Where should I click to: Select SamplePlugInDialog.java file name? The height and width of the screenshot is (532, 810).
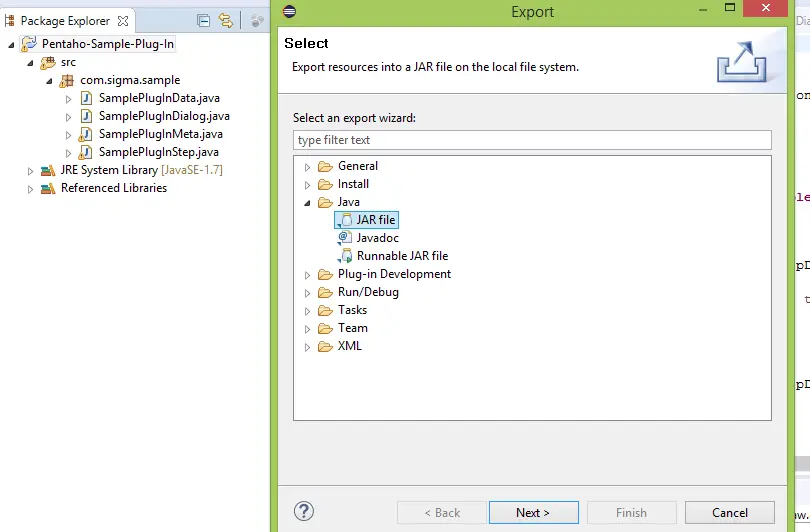coord(164,116)
